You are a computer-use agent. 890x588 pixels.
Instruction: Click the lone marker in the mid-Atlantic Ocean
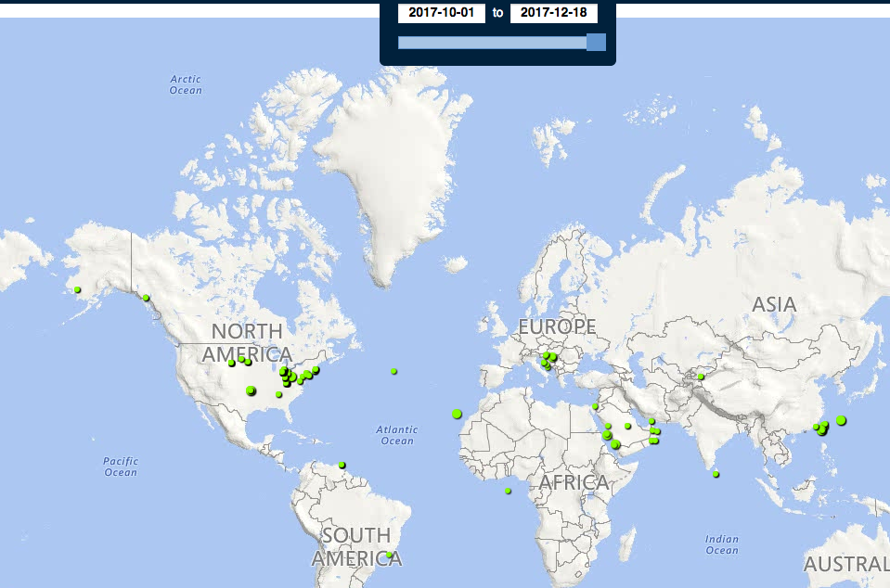394,371
